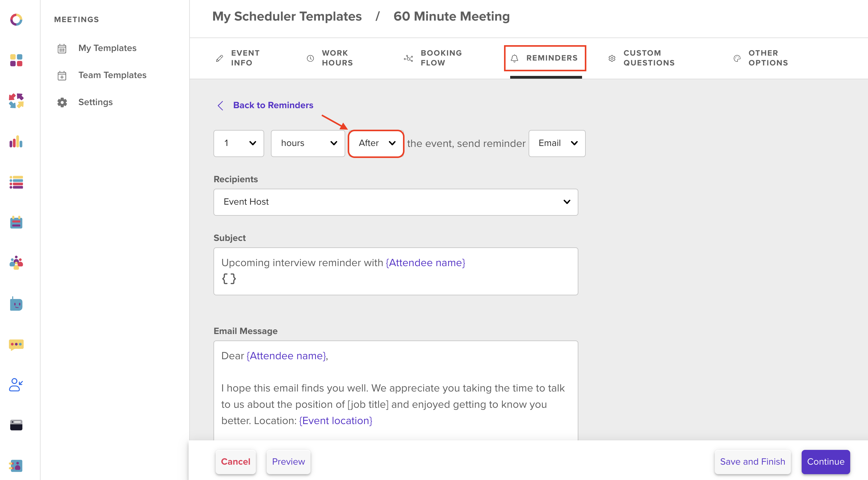Image resolution: width=868 pixels, height=480 pixels.
Task: Open the number dropdown showing 1
Action: click(x=239, y=143)
